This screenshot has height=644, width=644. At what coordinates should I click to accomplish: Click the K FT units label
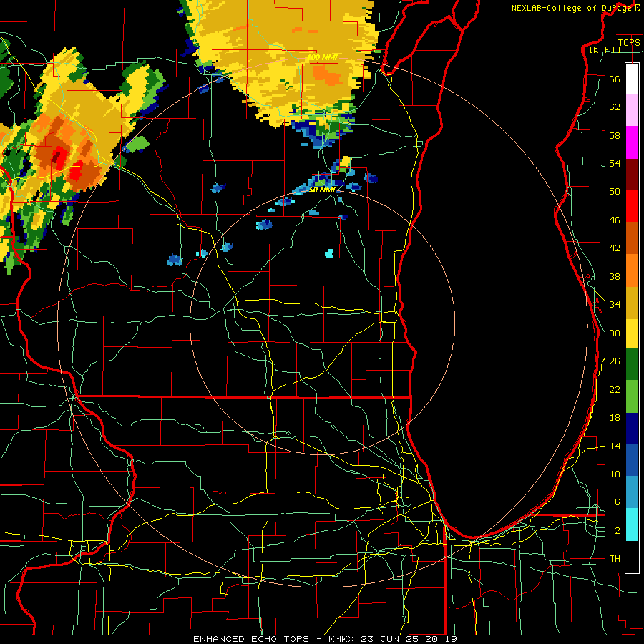point(605,49)
